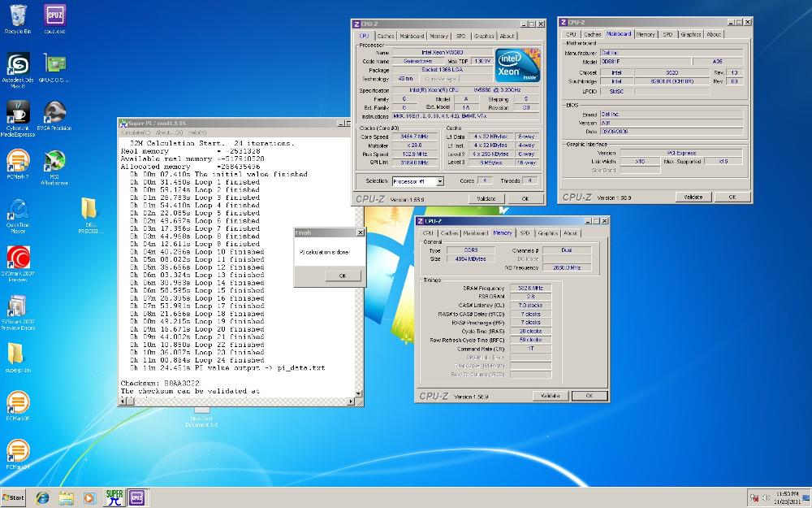Image resolution: width=812 pixels, height=508 pixels.
Task: Click the Core Speed value in CPU-Z
Action: pyautogui.click(x=415, y=137)
